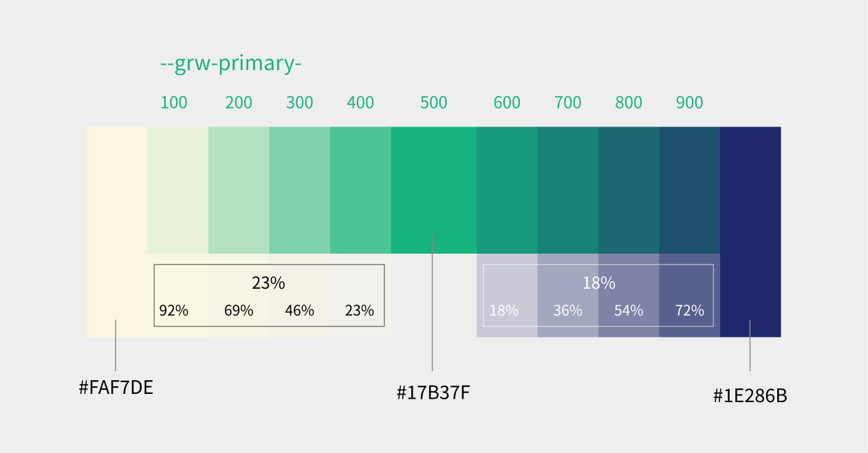868x453 pixels.
Task: Click the #1E286B hex code label
Action: point(750,396)
